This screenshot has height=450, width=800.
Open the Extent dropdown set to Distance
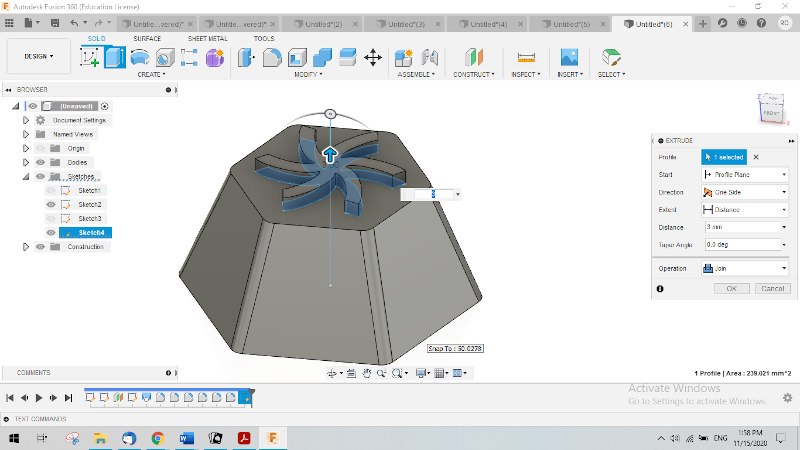point(745,210)
